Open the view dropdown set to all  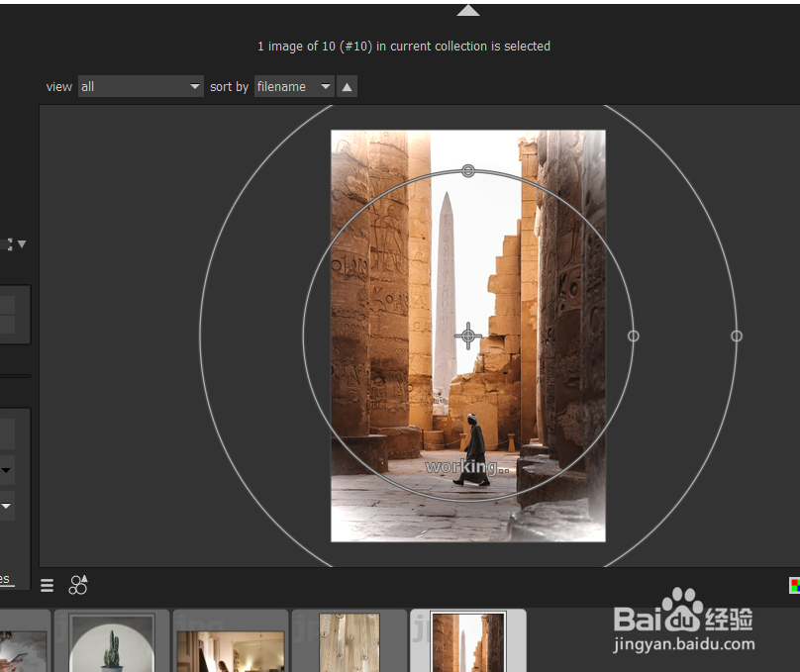(x=140, y=86)
